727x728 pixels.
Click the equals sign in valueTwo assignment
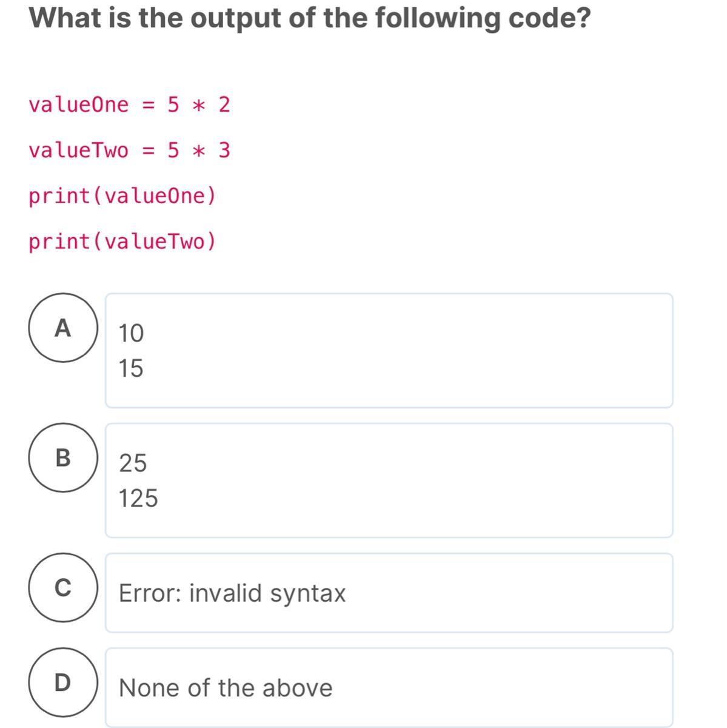point(149,150)
